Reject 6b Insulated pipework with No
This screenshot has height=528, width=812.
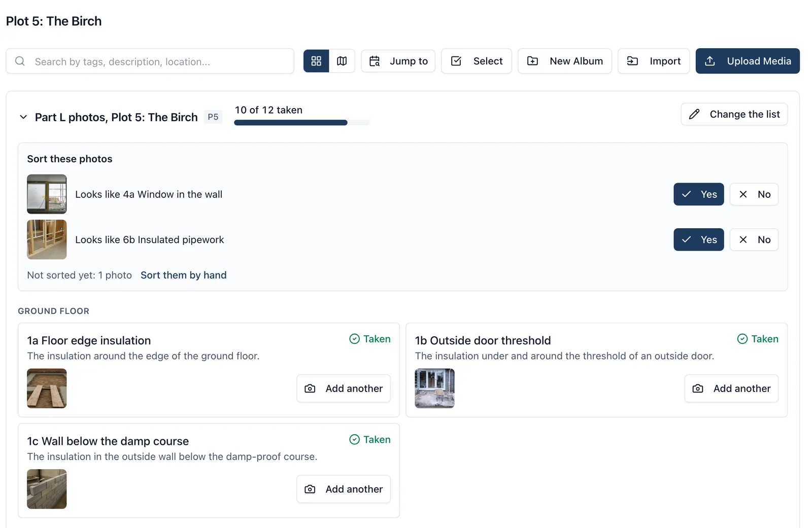coord(754,239)
